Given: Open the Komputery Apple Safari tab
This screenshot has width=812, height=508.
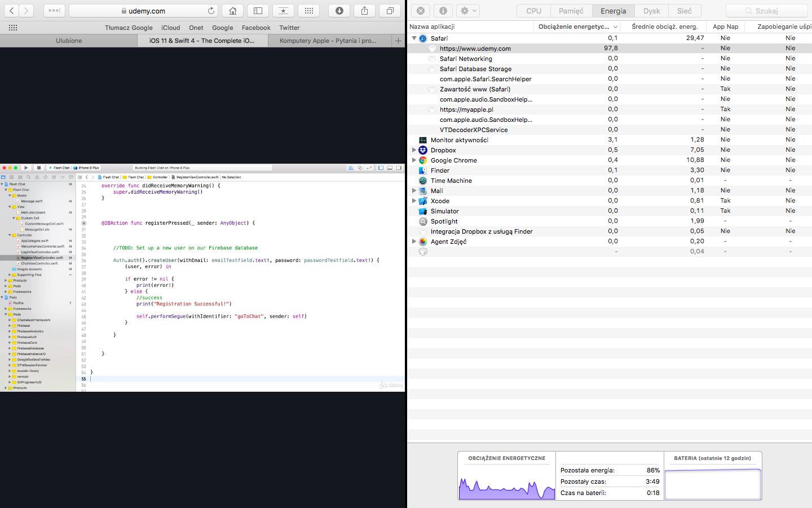Looking at the screenshot, I should pyautogui.click(x=328, y=41).
